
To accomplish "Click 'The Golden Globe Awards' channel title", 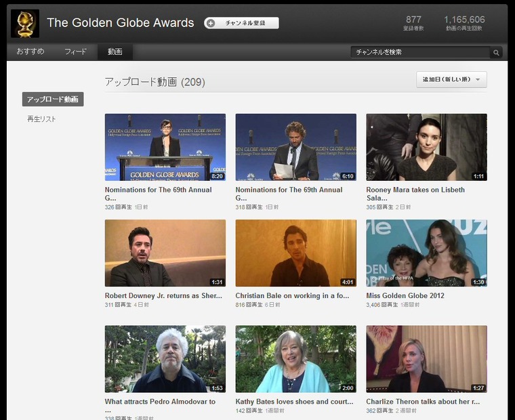I will click(121, 23).
